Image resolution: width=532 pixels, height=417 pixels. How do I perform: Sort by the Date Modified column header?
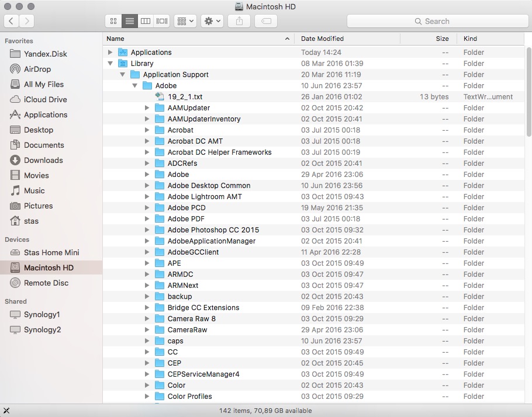click(x=347, y=39)
